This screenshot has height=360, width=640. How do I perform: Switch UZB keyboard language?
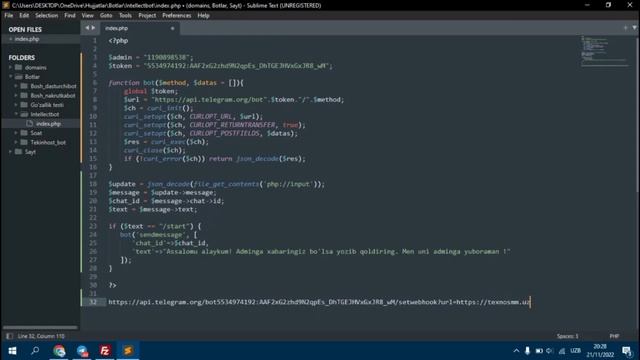pos(576,351)
